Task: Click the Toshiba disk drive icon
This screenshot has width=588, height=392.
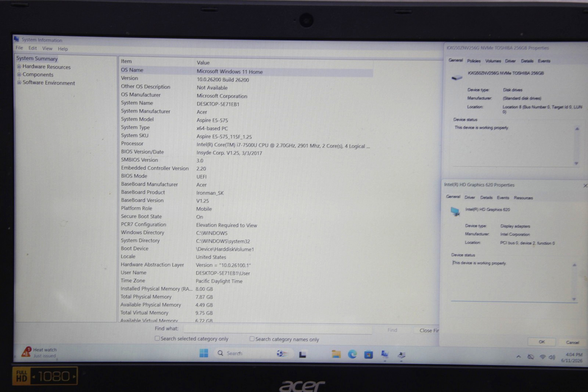Action: click(456, 77)
